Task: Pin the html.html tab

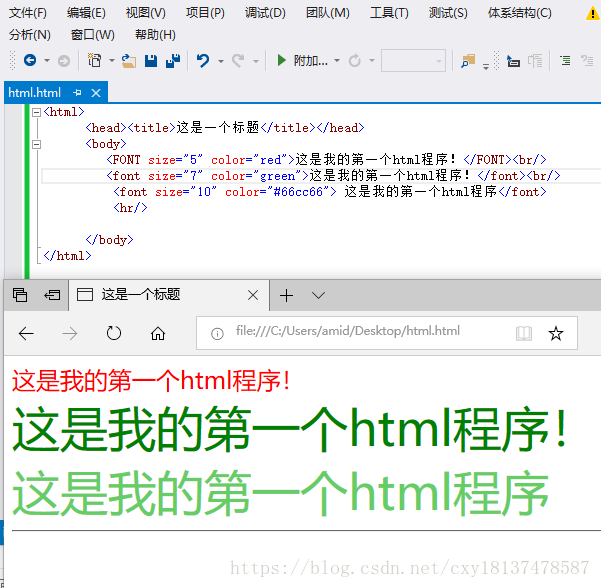Action: (x=77, y=93)
